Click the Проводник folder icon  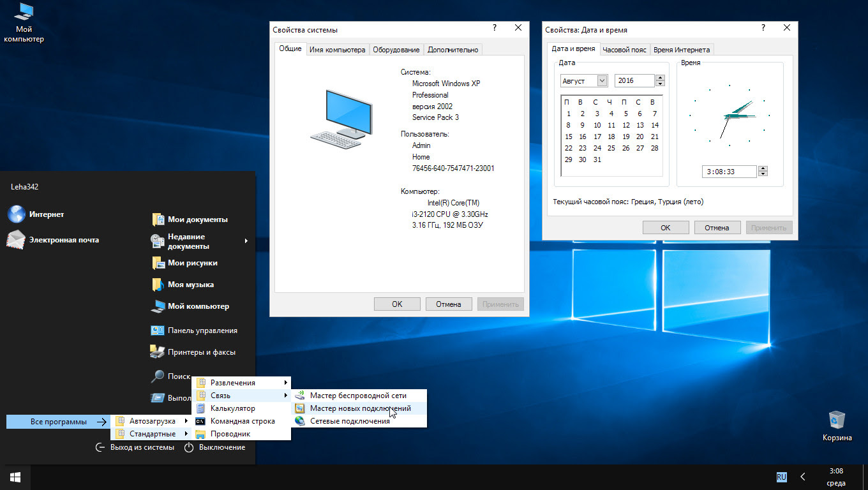pyautogui.click(x=200, y=434)
